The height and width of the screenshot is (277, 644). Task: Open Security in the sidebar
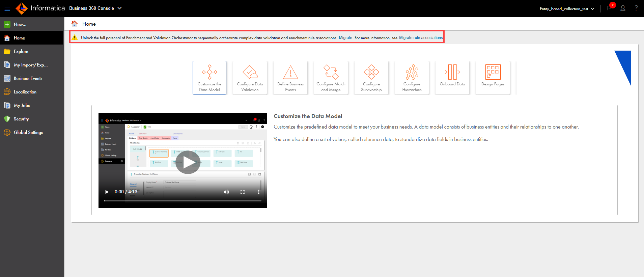point(32,119)
